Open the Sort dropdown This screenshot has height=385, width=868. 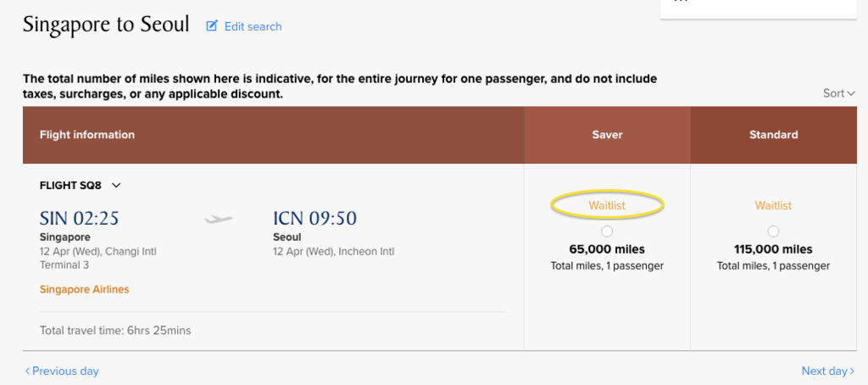click(839, 93)
